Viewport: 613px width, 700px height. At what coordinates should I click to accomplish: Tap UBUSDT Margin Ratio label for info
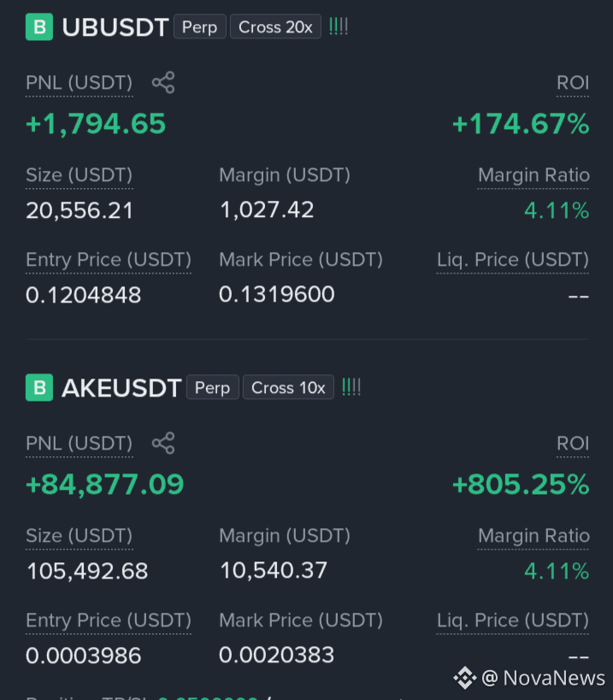533,175
